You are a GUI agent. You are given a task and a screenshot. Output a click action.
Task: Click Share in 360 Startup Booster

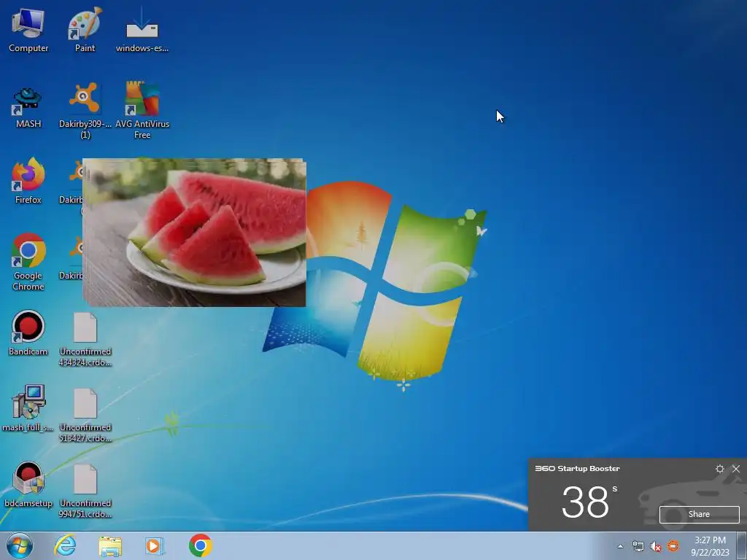(699, 514)
